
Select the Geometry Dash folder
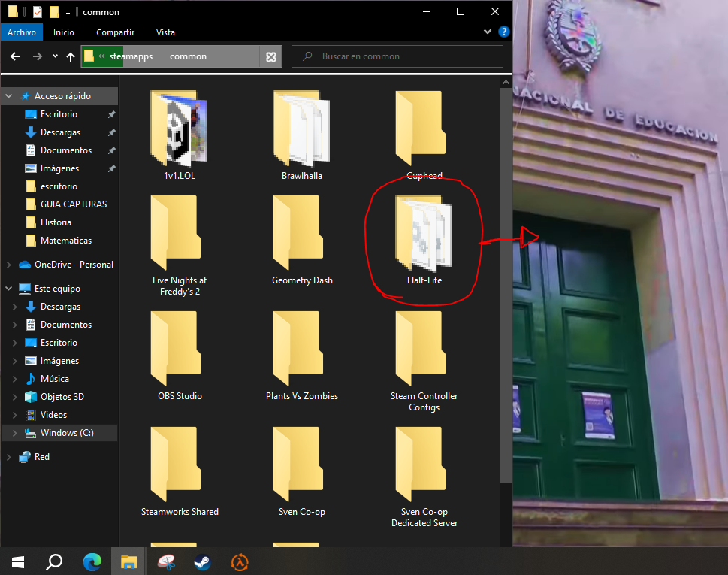coord(302,240)
